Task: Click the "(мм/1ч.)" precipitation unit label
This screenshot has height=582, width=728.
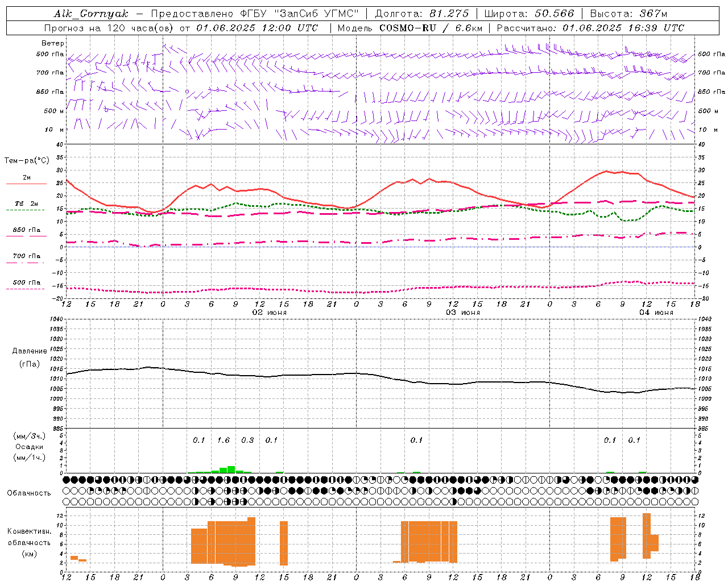Action: point(30,458)
